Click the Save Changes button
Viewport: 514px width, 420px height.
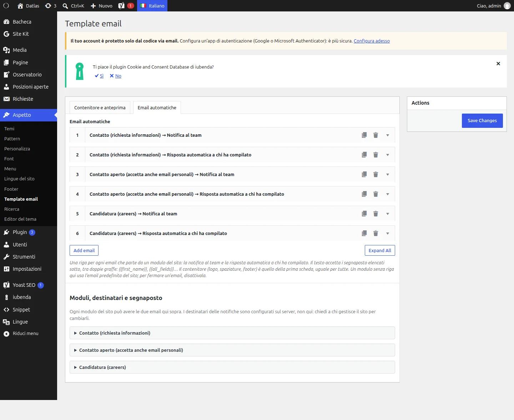click(x=482, y=121)
